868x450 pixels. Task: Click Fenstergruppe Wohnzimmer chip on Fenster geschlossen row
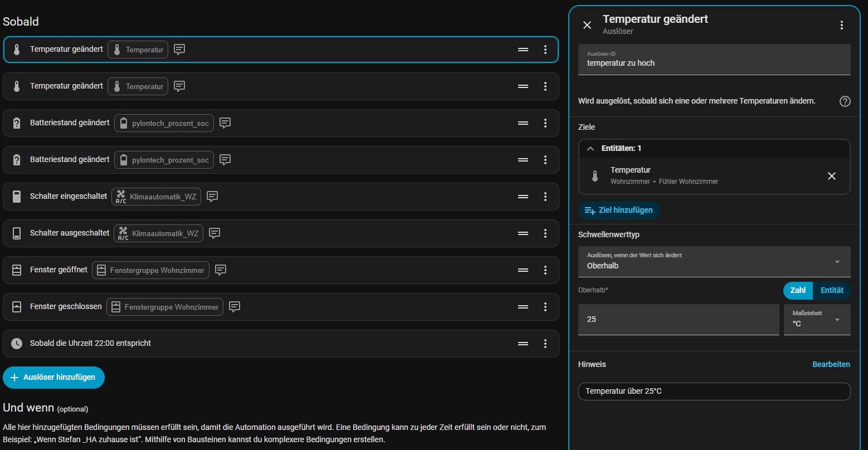click(x=165, y=307)
